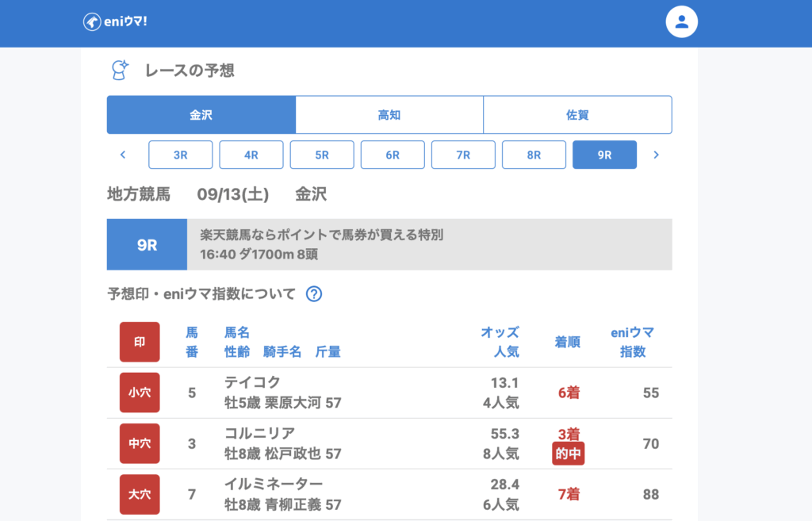
Task: Click the 小穴 prediction mark badge
Action: (140, 393)
